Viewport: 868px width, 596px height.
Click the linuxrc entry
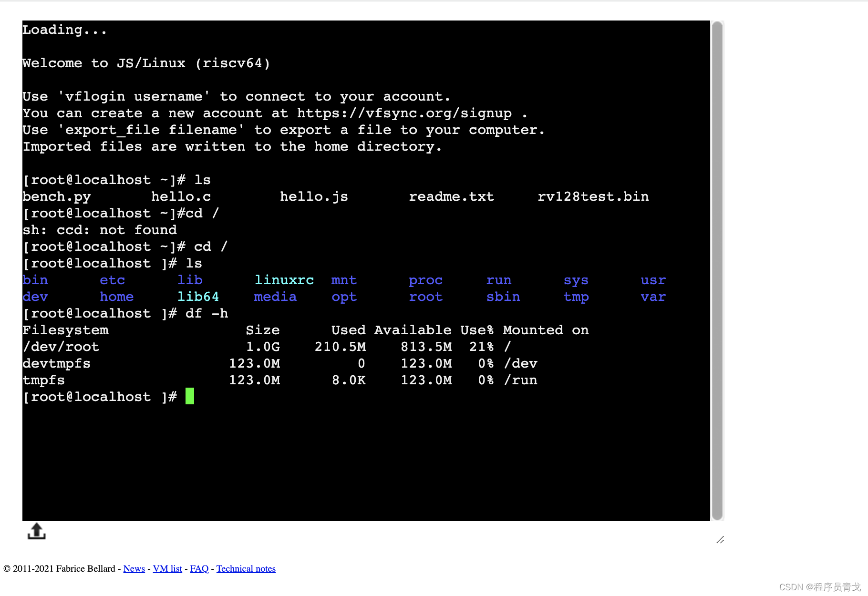284,280
